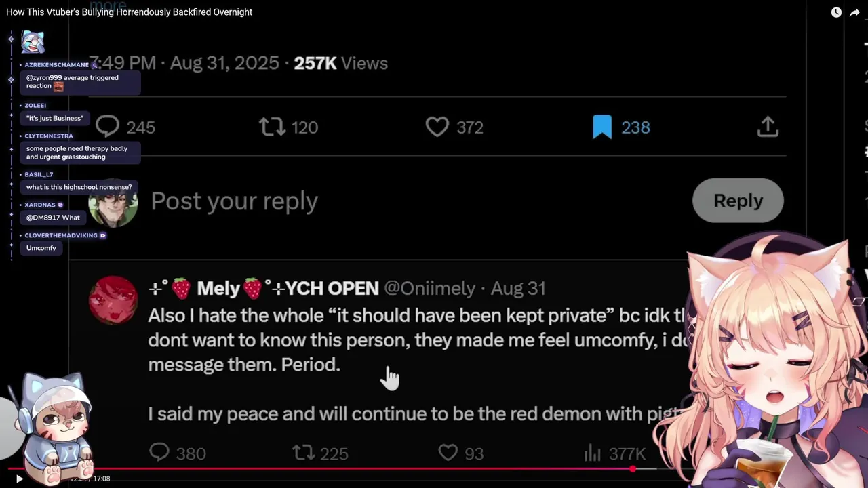Click the reply box user avatar

pyautogui.click(x=113, y=202)
